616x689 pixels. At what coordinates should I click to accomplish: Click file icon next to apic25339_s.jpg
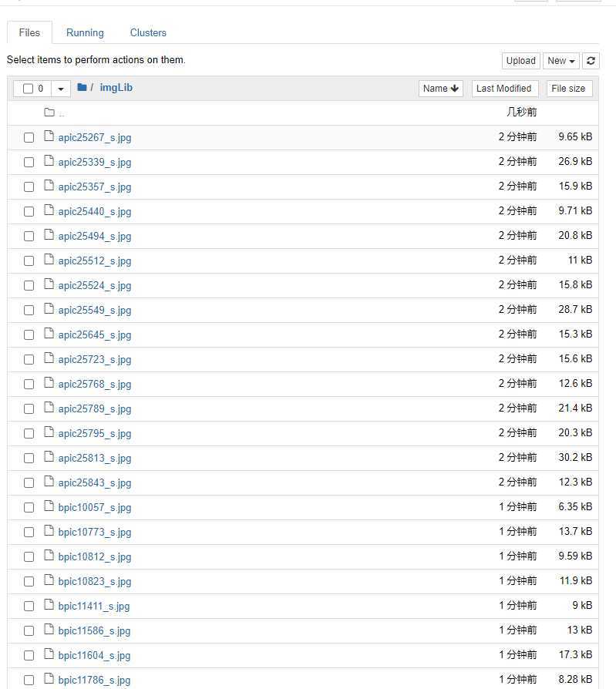click(x=49, y=161)
